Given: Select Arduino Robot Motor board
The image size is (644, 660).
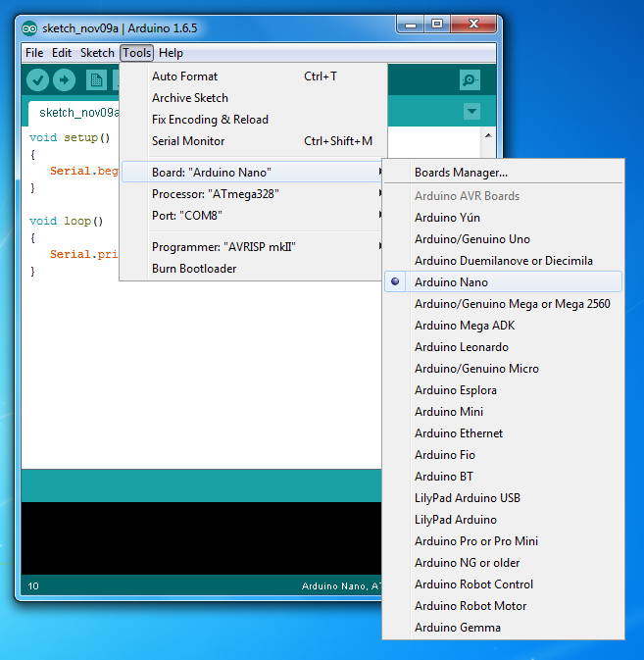Looking at the screenshot, I should [503, 606].
